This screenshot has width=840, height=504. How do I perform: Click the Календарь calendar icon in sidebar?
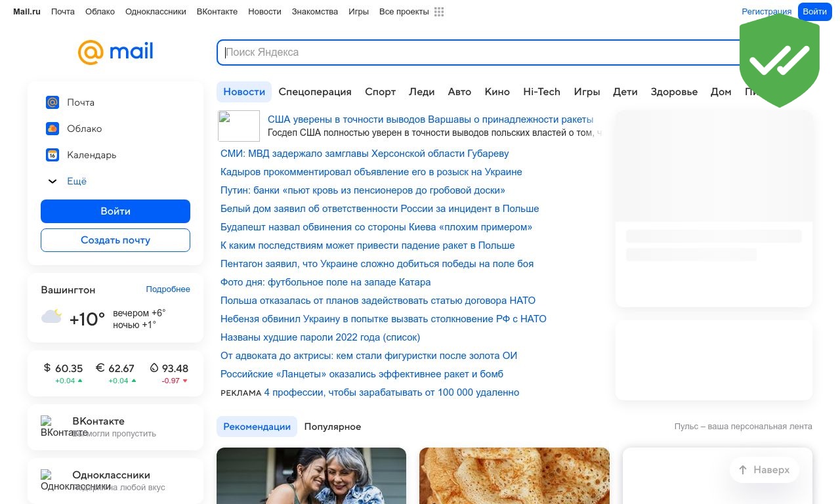tap(52, 155)
